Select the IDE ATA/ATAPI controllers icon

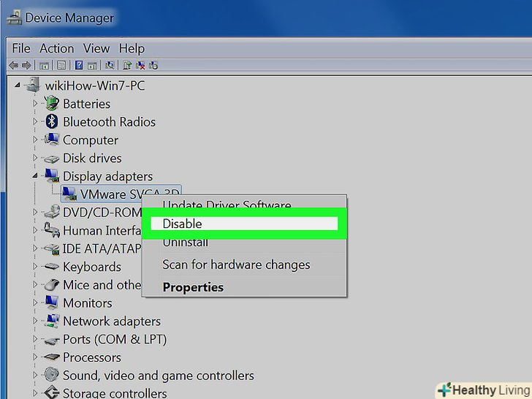coord(52,248)
